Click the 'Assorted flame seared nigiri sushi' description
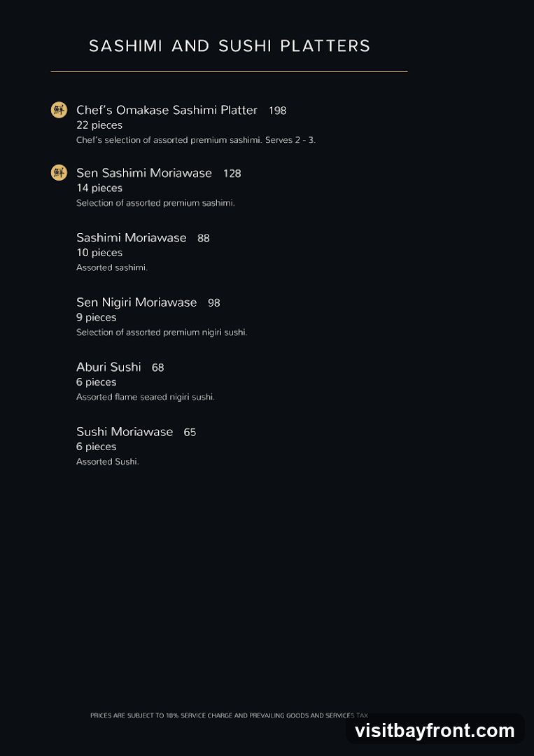This screenshot has height=756, width=534. pos(146,398)
